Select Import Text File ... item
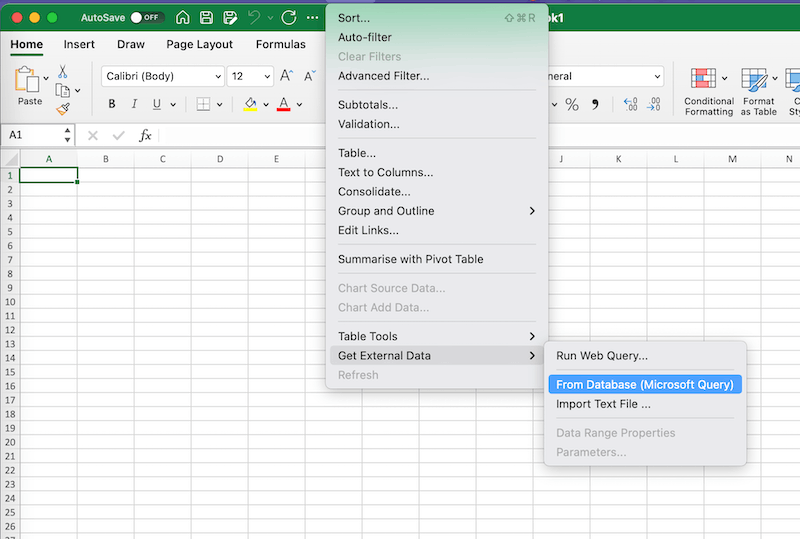The width and height of the screenshot is (800, 539). [x=645, y=404]
